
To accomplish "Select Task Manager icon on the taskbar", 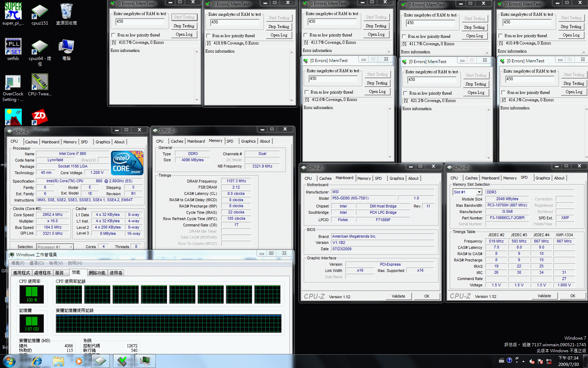I will click(x=145, y=361).
